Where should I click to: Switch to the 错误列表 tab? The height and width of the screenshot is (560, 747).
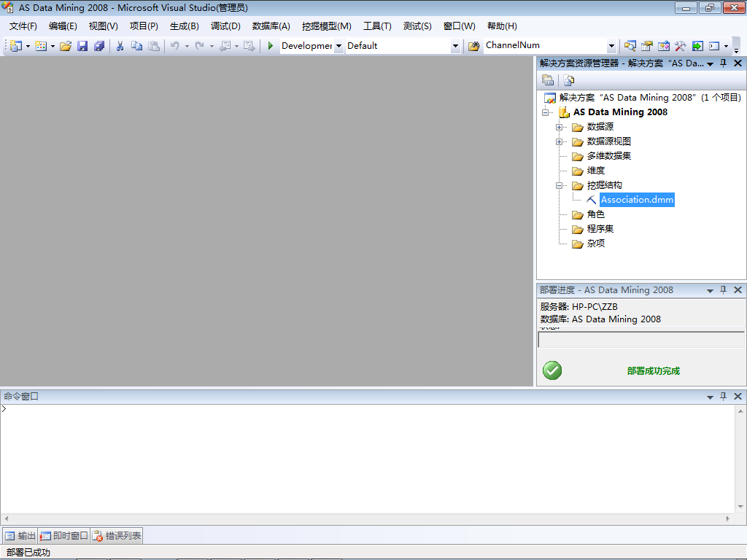click(117, 536)
